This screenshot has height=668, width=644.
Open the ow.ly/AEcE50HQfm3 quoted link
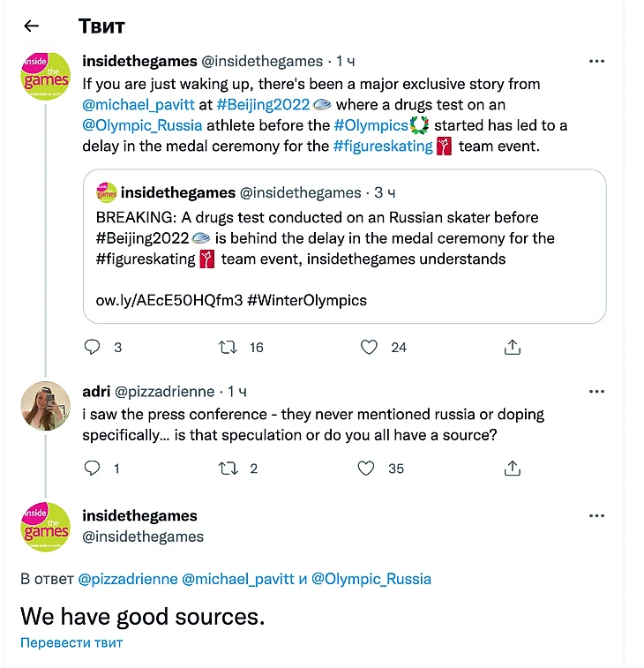pyautogui.click(x=168, y=300)
